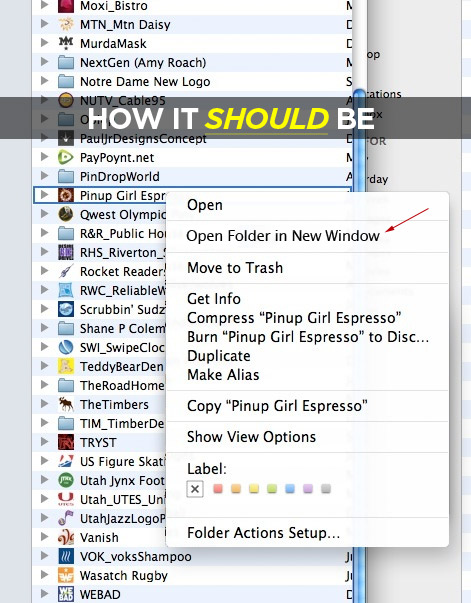Click the TRYST red icon
The height and width of the screenshot is (603, 471).
[x=66, y=442]
